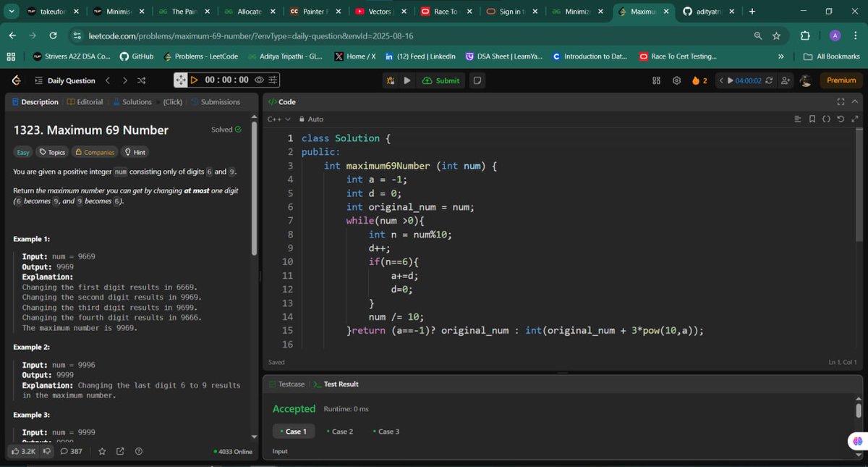This screenshot has height=467, width=868.
Task: Switch to the Editorial tab
Action: 85,102
